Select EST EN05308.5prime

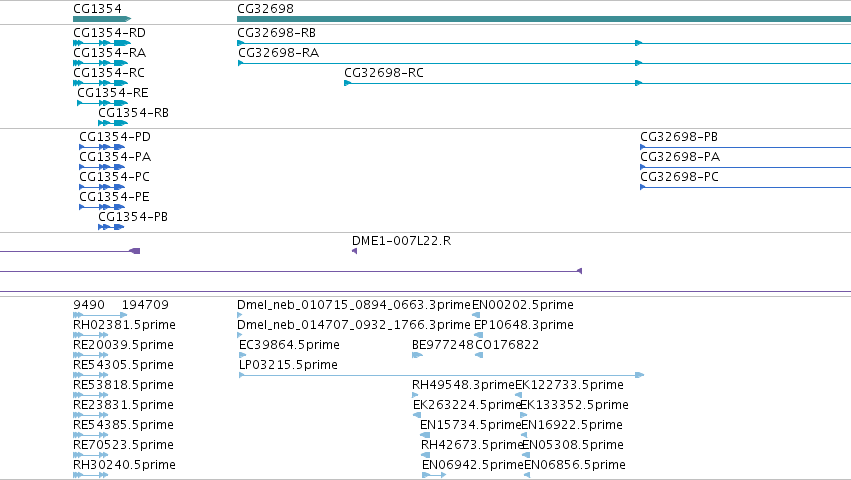(573, 445)
